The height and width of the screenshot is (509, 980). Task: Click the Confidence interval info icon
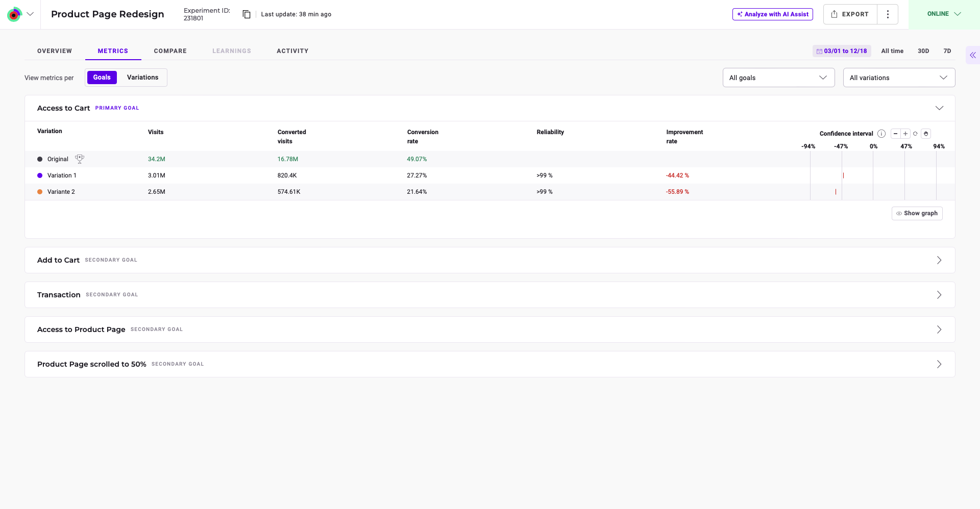pos(881,134)
